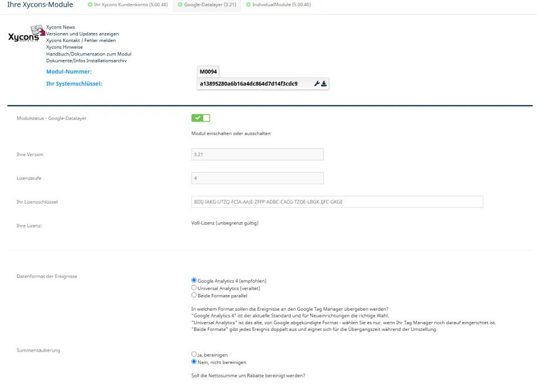Click the Ihre Xycons-Module heading

coord(40,5)
